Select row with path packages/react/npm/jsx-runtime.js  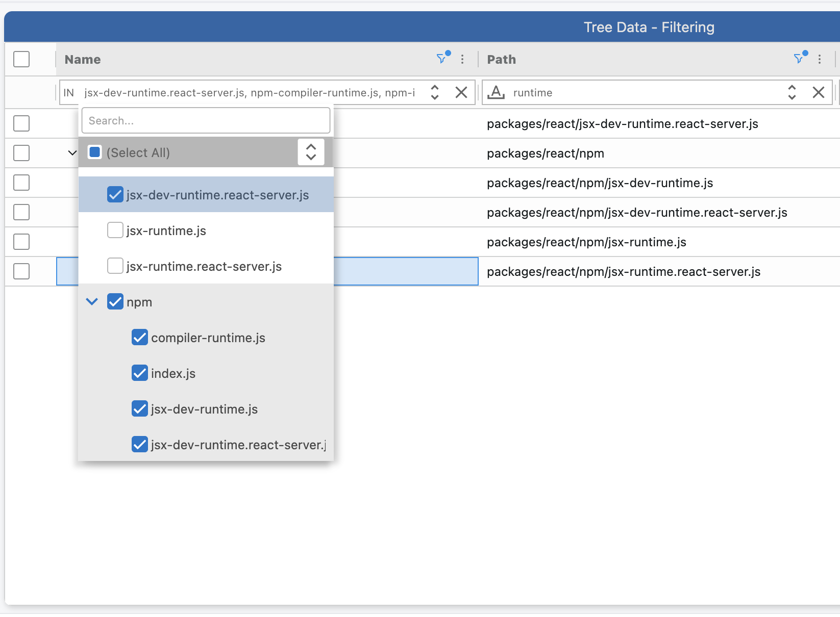click(21, 242)
